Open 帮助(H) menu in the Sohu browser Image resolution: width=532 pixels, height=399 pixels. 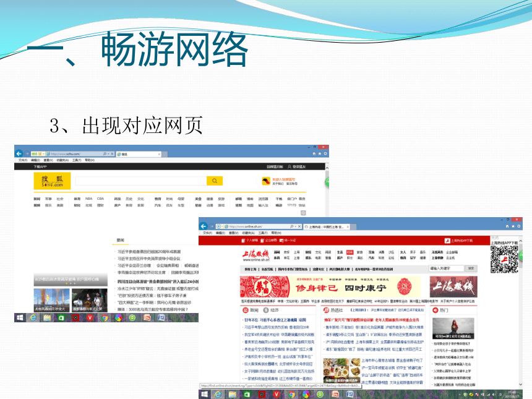click(x=90, y=160)
